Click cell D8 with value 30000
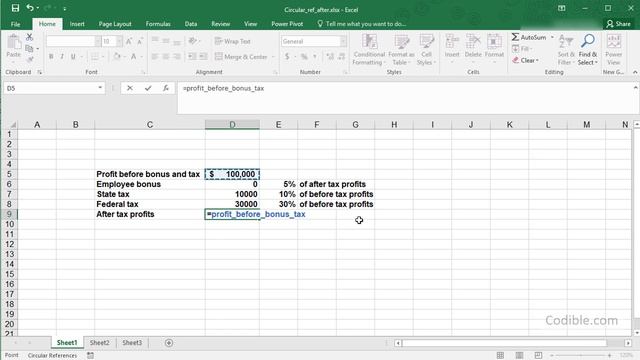 232,204
